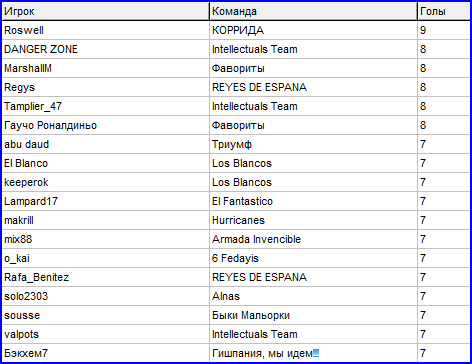The image size is (472, 364).
Task: Click the El Fantastico team cell
Action: pyautogui.click(x=313, y=201)
